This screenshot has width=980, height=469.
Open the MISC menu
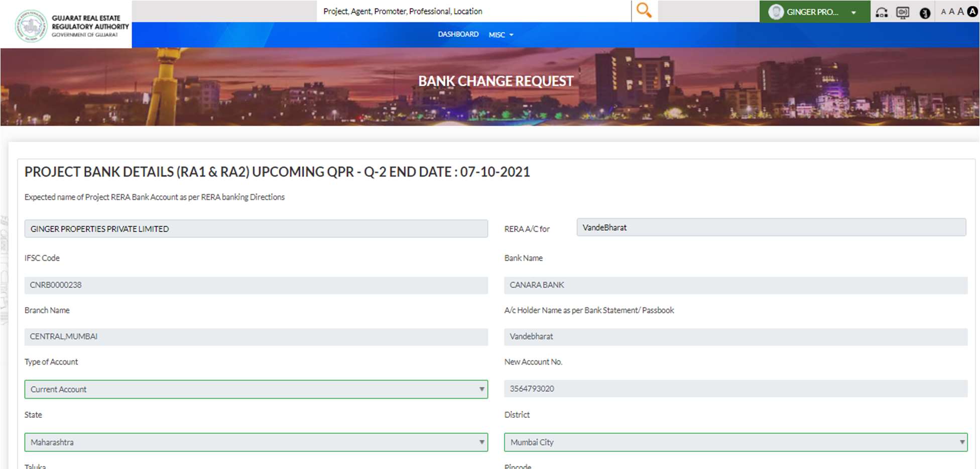(x=501, y=35)
